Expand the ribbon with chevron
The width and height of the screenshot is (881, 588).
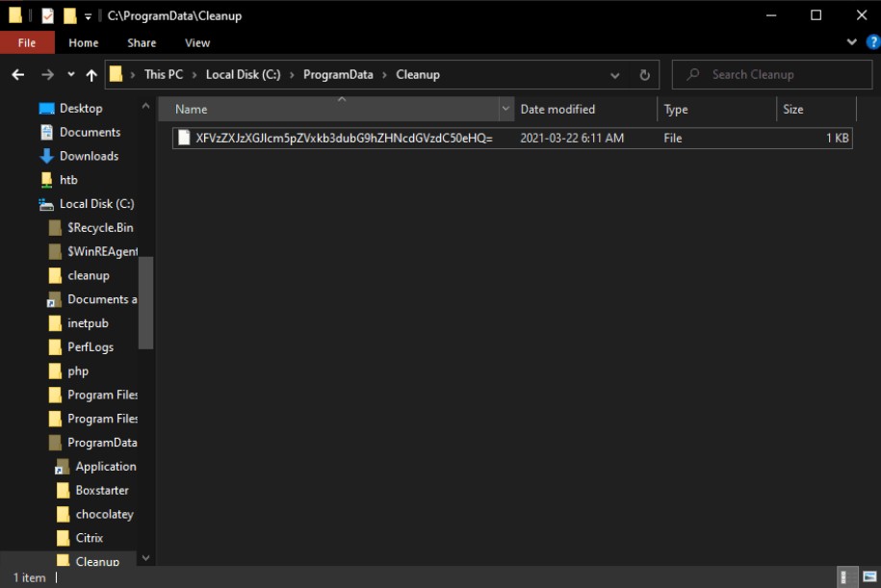852,42
